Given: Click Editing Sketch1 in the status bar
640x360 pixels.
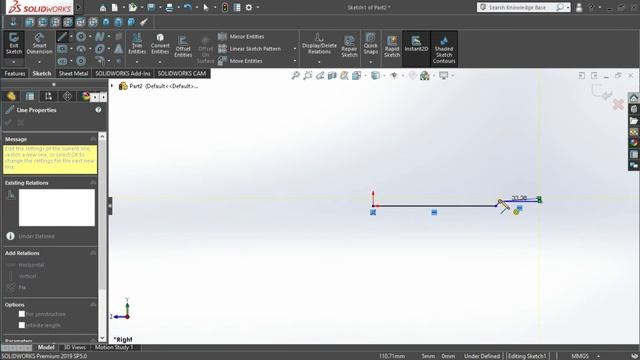Looking at the screenshot, I should click(527, 356).
